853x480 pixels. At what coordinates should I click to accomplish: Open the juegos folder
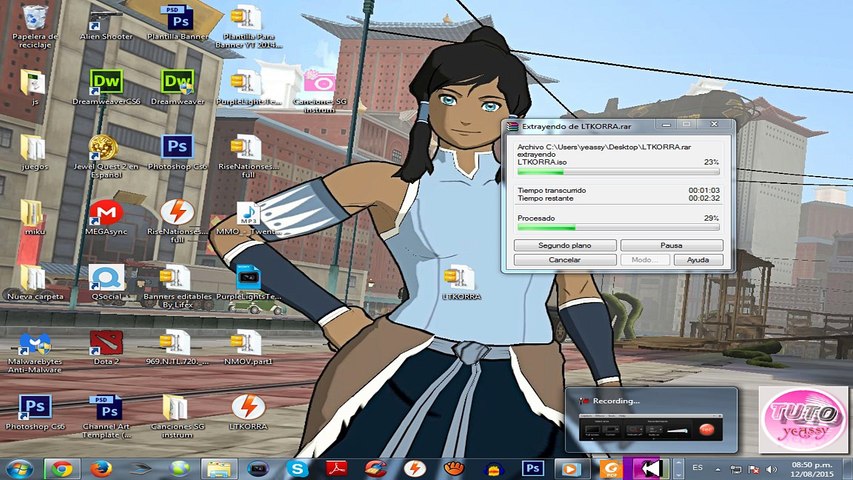coord(35,152)
